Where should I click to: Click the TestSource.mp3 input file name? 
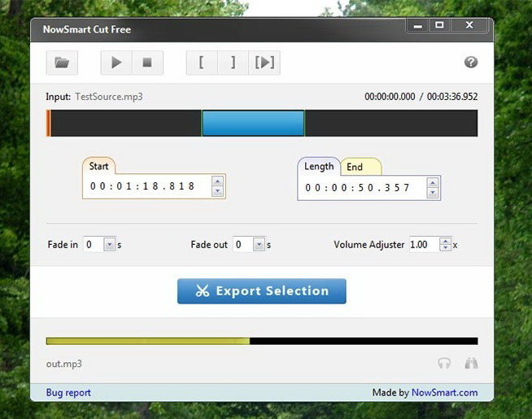pos(109,97)
